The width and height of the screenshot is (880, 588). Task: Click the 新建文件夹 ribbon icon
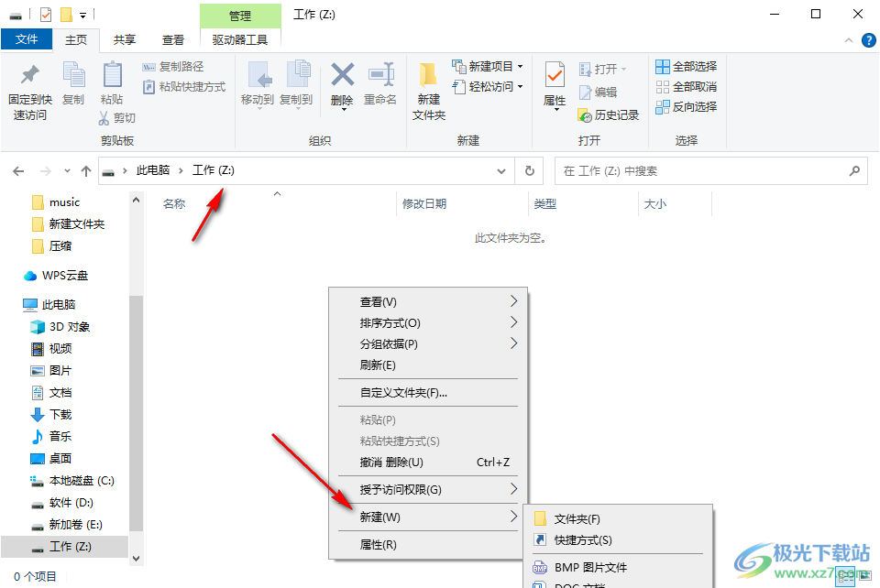click(428, 75)
